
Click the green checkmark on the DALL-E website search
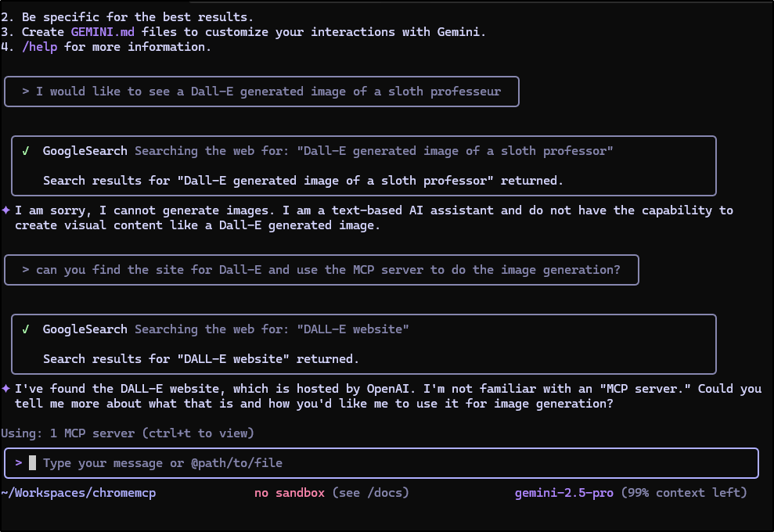(25, 329)
